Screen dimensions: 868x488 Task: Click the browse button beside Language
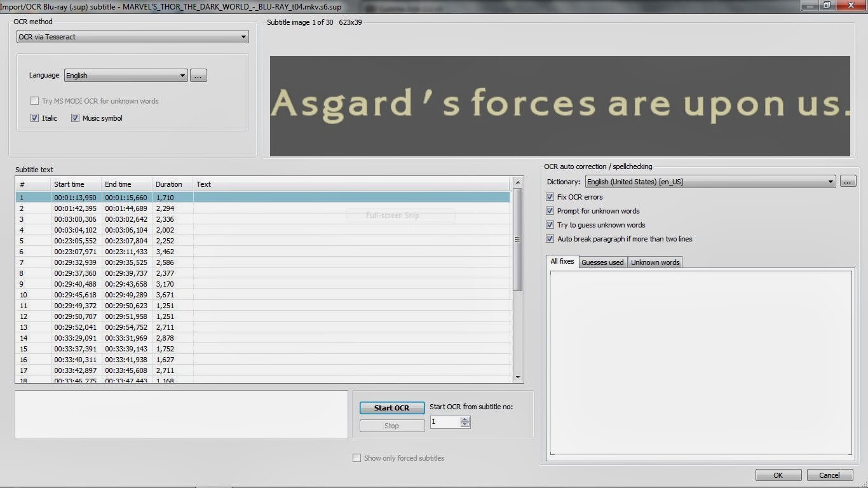tap(198, 76)
